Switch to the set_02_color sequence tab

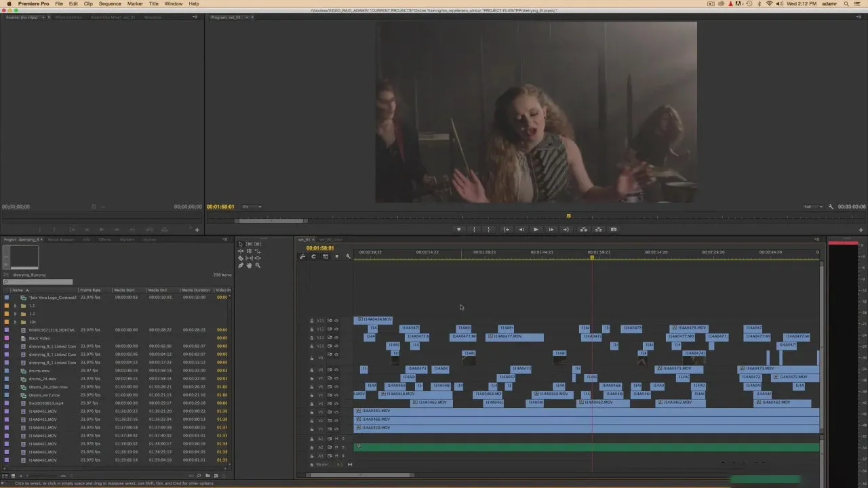(x=331, y=239)
